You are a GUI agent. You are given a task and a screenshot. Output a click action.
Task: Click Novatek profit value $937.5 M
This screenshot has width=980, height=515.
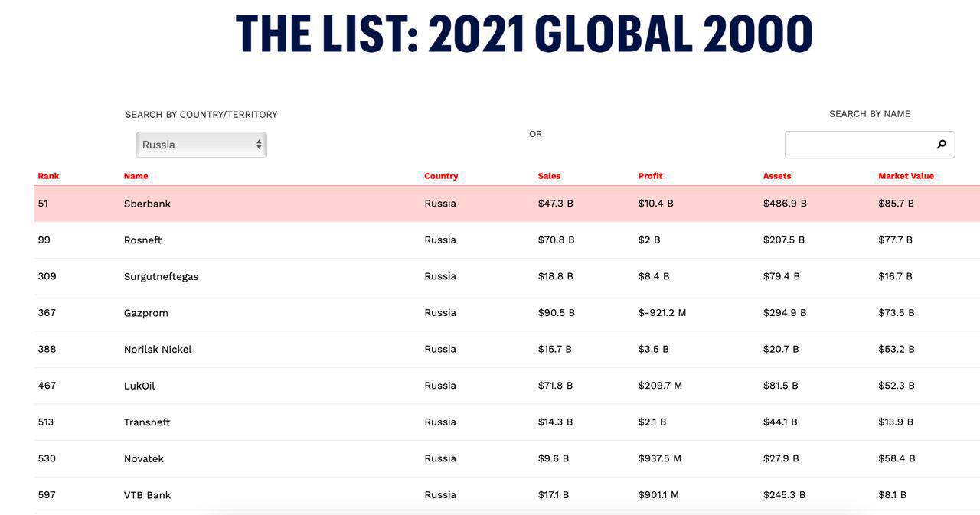660,458
